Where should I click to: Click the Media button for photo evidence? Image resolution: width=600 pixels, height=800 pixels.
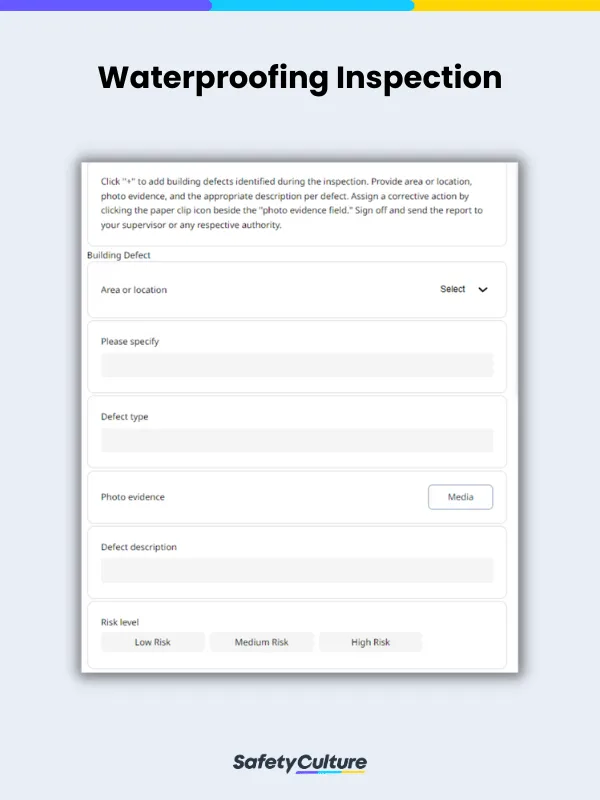(460, 497)
